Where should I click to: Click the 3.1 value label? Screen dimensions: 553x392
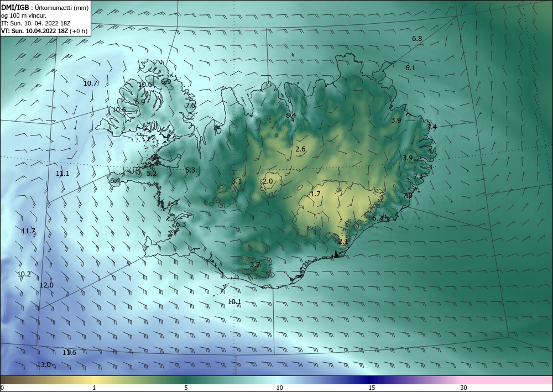pos(237,181)
